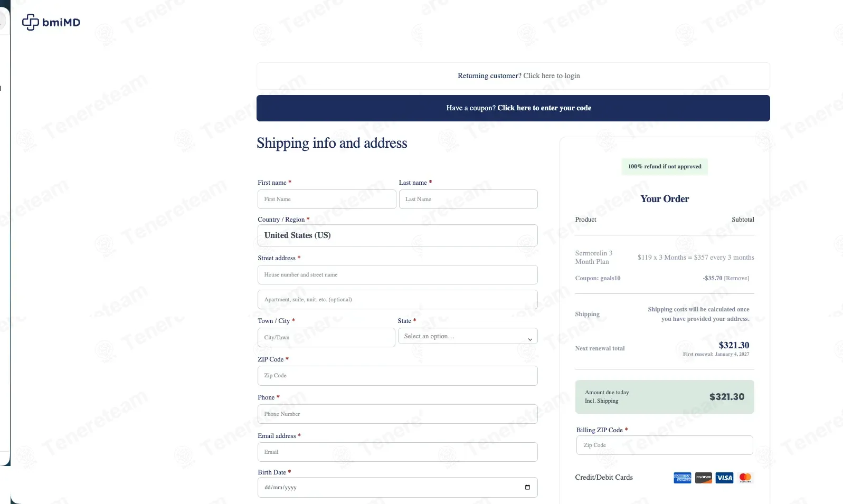Screen dimensions: 843x504
Task: Focus the Last Name field
Action: coord(468,199)
